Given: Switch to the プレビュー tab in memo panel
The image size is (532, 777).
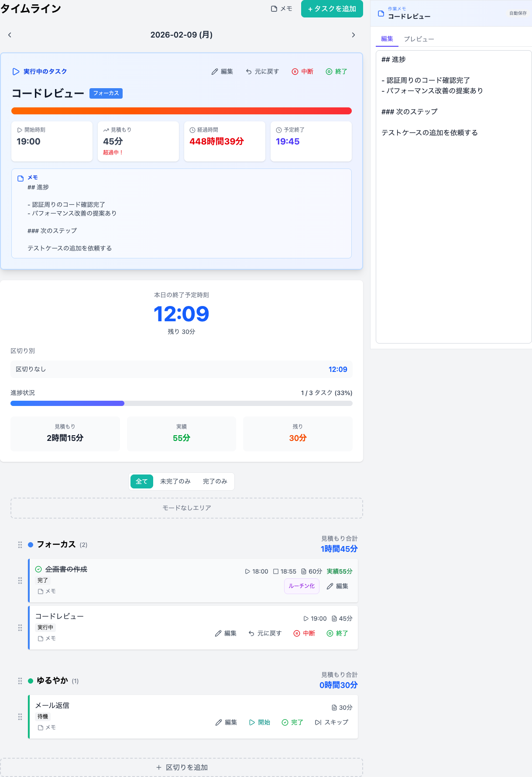Looking at the screenshot, I should coord(419,39).
